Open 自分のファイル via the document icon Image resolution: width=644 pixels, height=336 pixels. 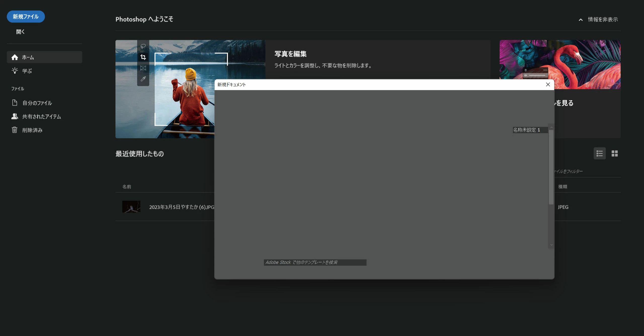click(x=15, y=103)
